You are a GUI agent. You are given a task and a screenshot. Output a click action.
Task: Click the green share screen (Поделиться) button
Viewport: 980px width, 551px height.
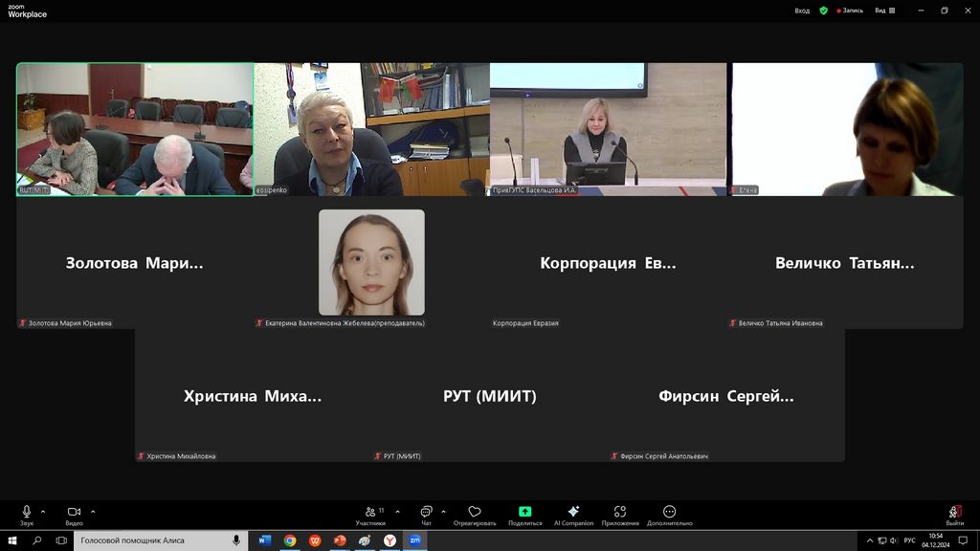(x=524, y=513)
